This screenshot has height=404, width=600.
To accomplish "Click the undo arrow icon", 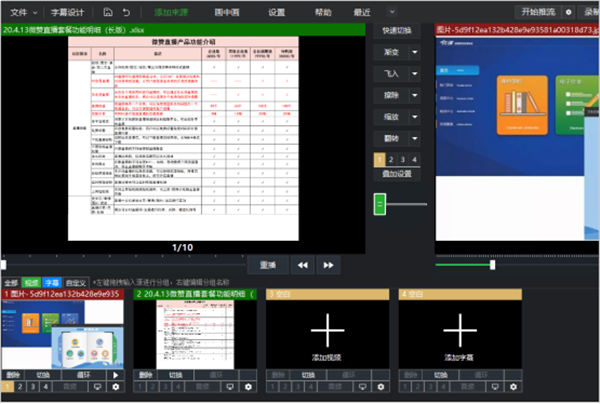I will 125,12.
